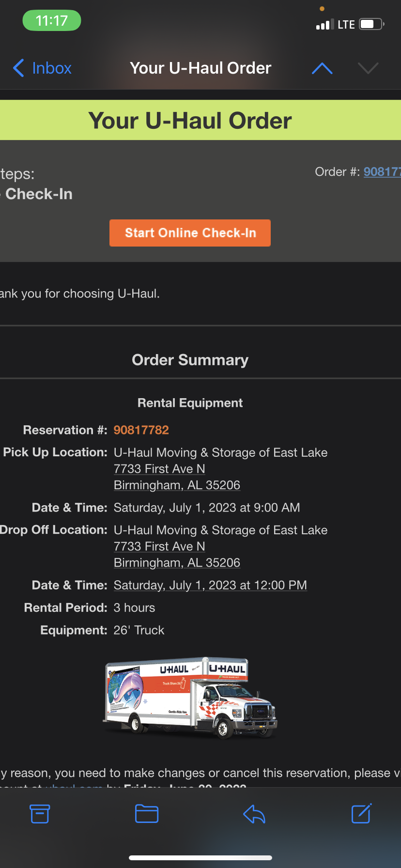The width and height of the screenshot is (401, 868).
Task: Tap the green time indicator in status bar
Action: point(52,21)
